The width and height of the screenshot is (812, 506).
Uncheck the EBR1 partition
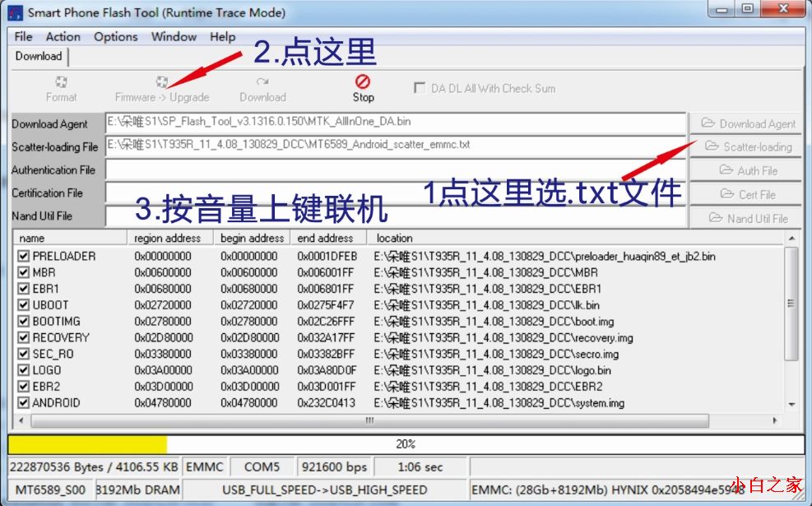(x=23, y=289)
